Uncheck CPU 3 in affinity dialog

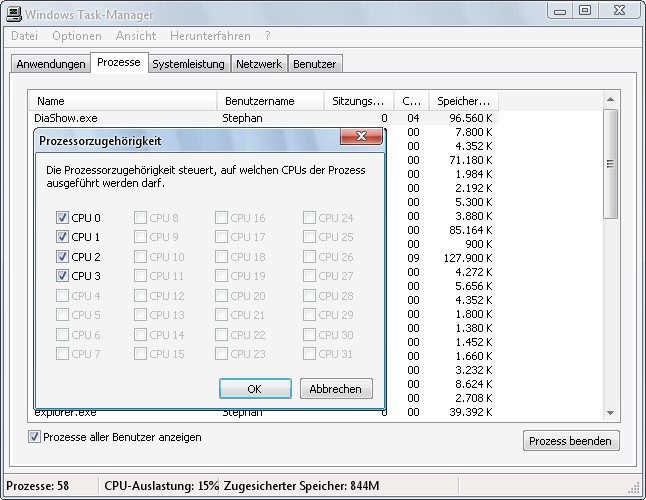point(63,276)
